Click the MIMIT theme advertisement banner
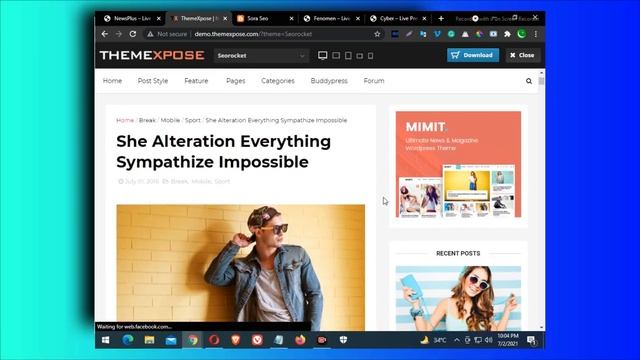 point(458,164)
